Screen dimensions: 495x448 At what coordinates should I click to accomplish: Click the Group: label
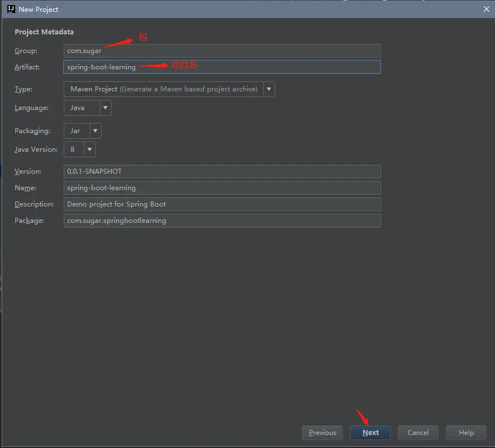tap(26, 51)
